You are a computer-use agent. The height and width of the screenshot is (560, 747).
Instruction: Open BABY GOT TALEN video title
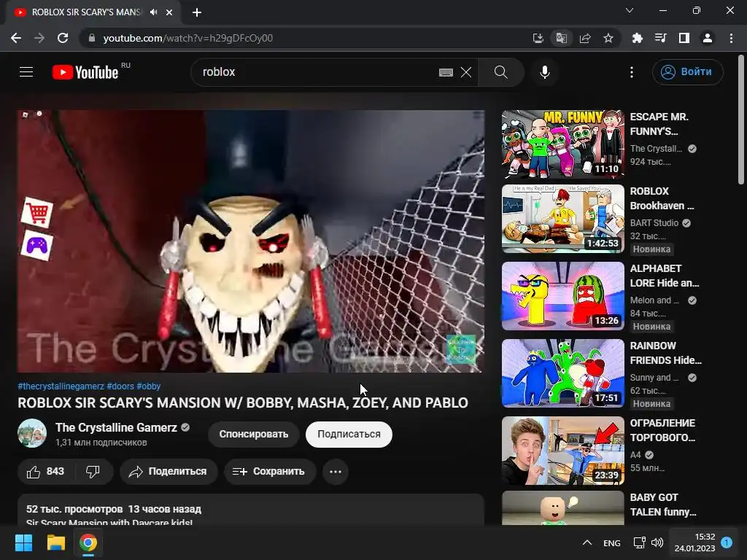pyautogui.click(x=663, y=505)
